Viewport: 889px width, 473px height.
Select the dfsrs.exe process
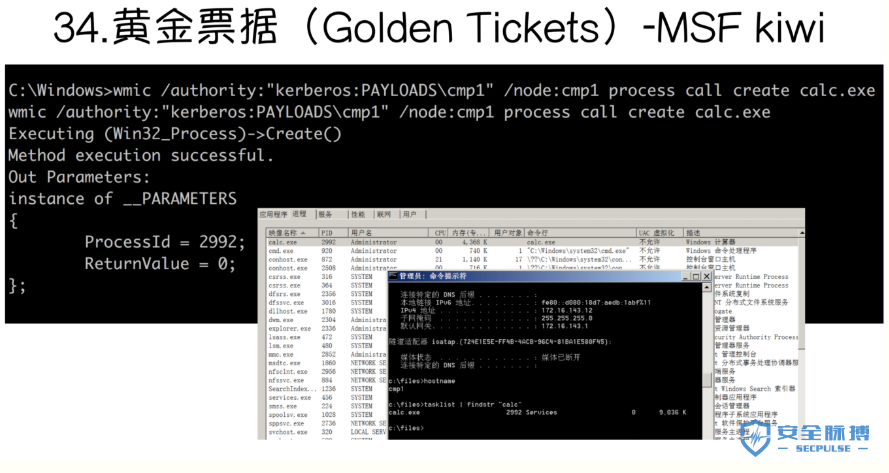click(x=327, y=294)
